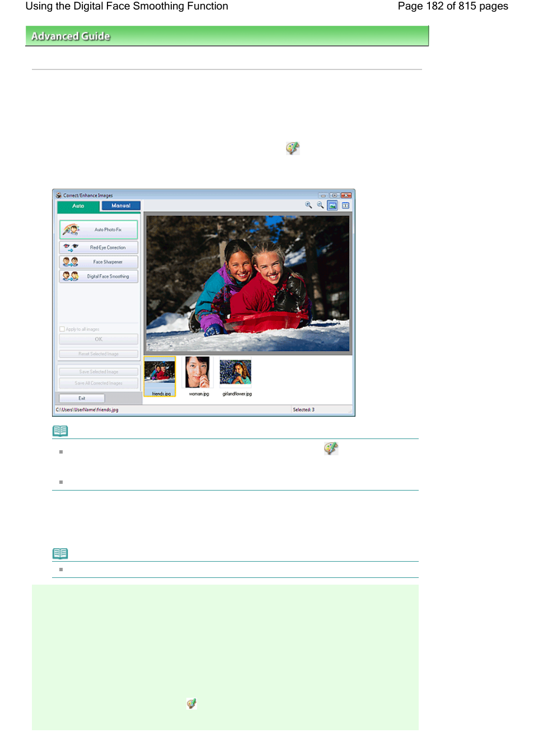This screenshot has width=534, height=756.
Task: Click the large preview photo
Action: coord(248,283)
